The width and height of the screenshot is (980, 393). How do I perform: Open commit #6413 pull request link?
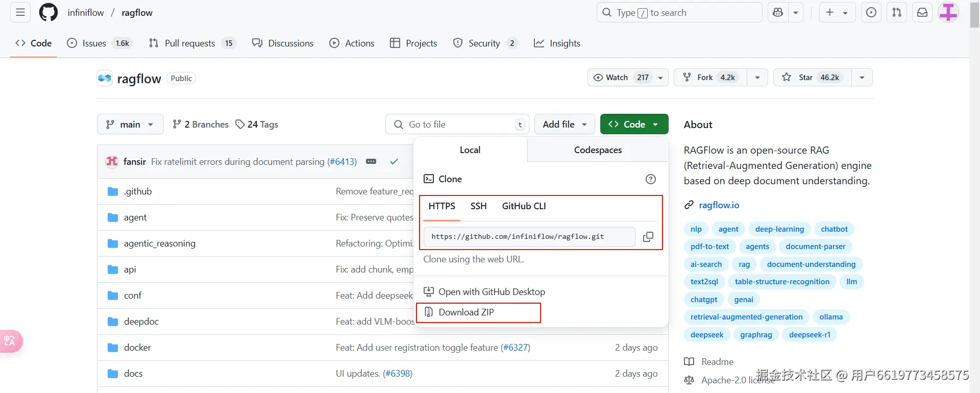[x=342, y=162]
